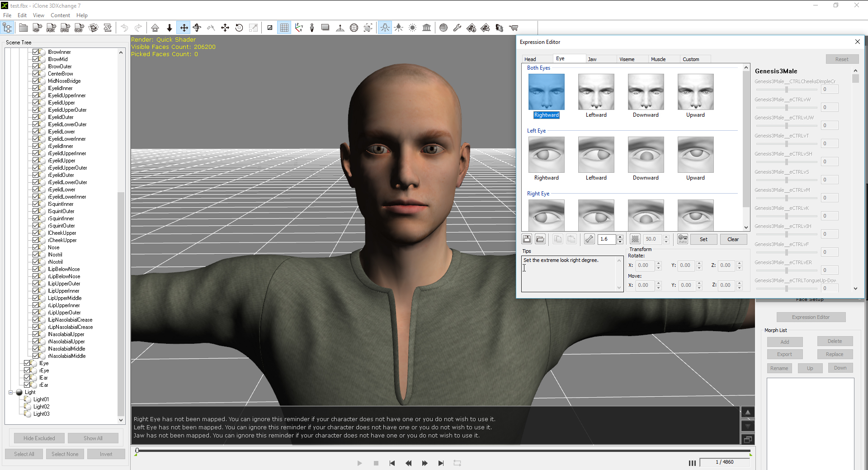Click the bone icon in Expression Editor

pyautogui.click(x=589, y=239)
